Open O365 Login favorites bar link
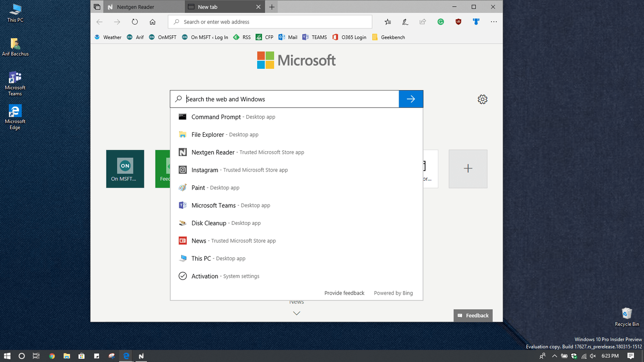Image resolution: width=644 pixels, height=362 pixels. coord(349,37)
